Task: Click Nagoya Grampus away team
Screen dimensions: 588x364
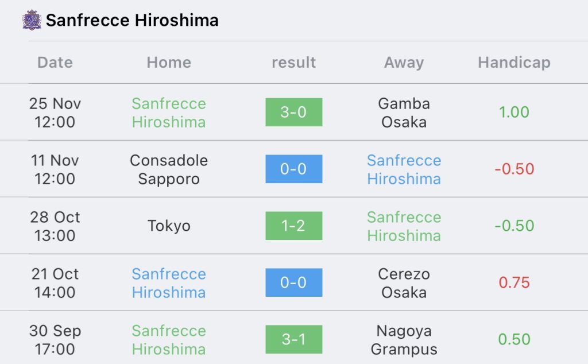Action: pyautogui.click(x=404, y=340)
